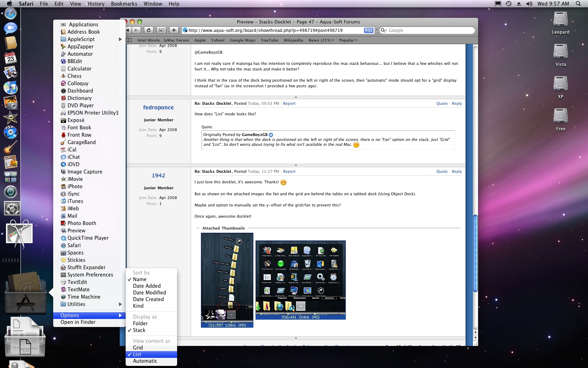
Task: Open the View menu
Action: 76,4
